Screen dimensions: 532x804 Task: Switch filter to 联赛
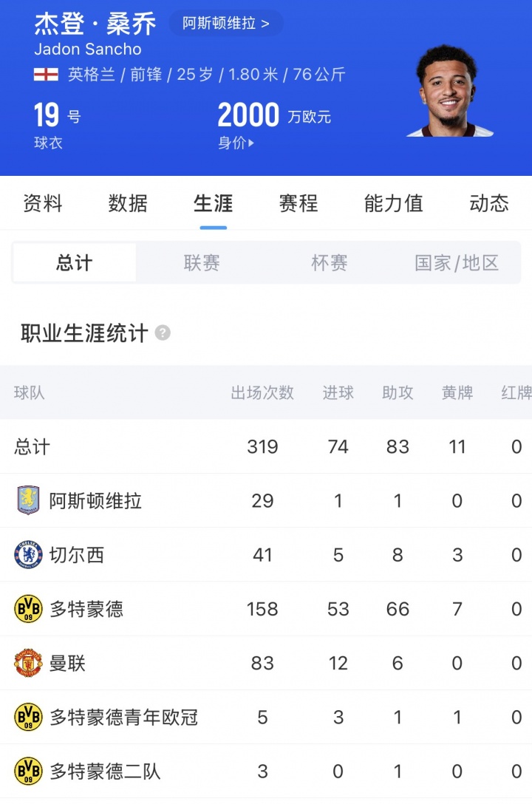[202, 263]
